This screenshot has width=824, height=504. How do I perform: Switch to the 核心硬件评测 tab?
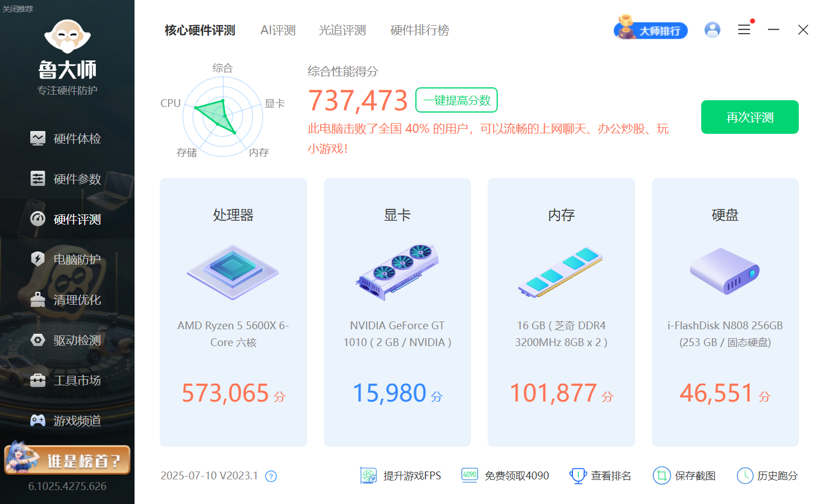[200, 30]
